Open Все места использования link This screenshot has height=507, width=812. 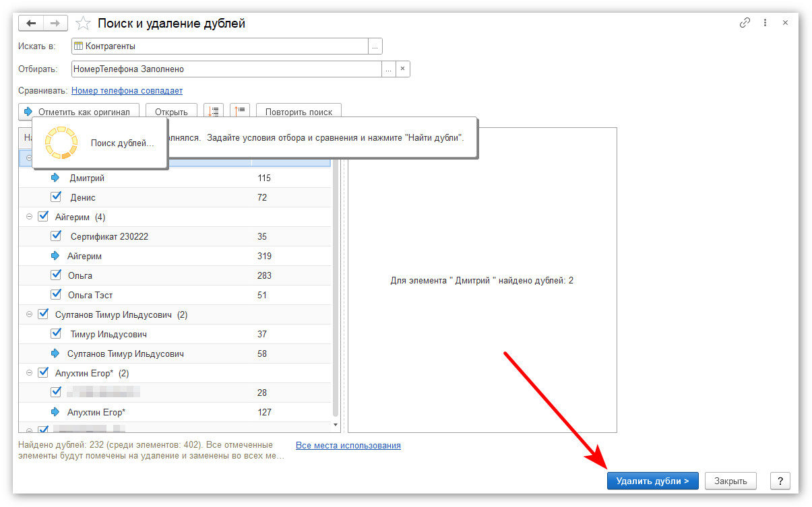(348, 445)
